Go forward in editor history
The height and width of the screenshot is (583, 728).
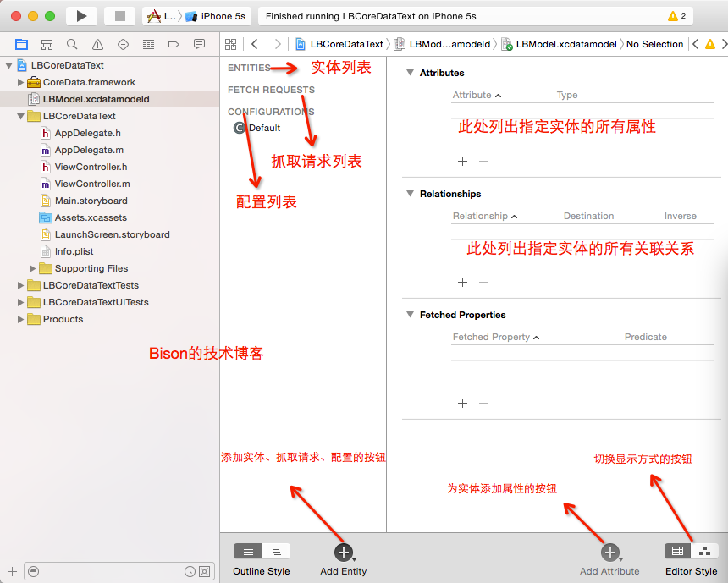(278, 44)
